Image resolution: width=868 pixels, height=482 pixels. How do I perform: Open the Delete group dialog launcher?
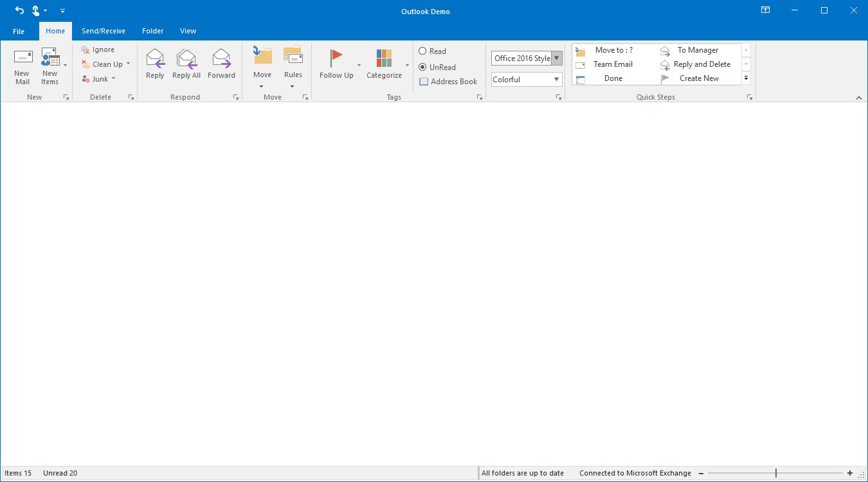[x=131, y=97]
